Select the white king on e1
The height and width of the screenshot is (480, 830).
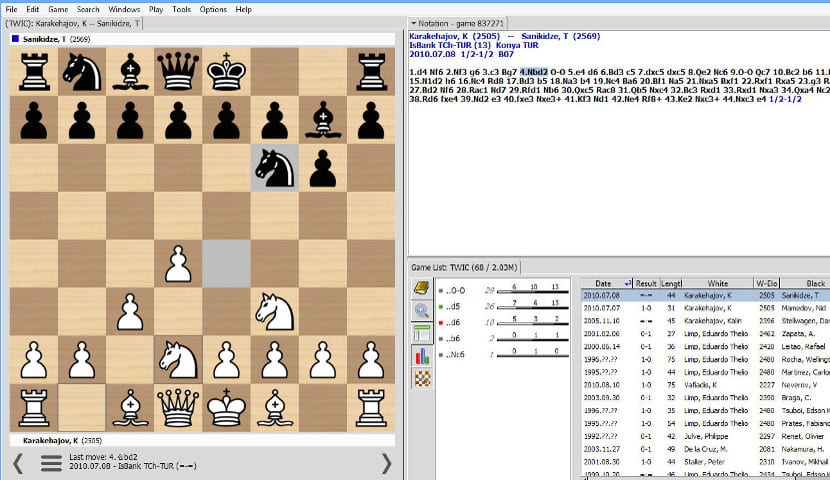pos(226,407)
